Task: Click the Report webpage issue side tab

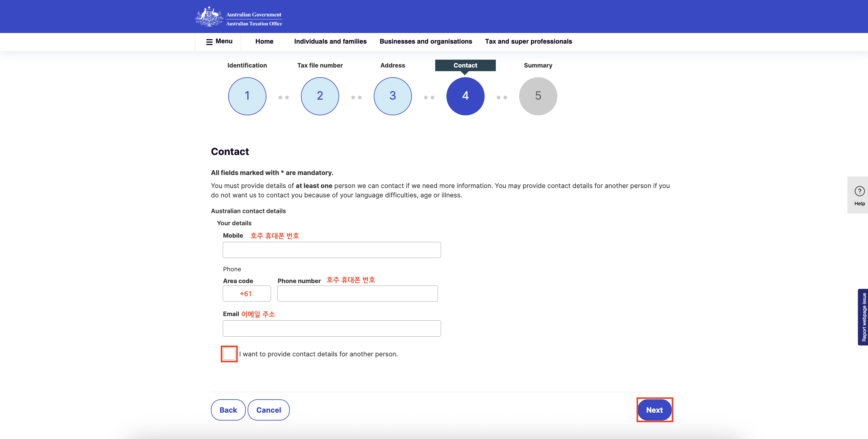Action: coord(863,317)
